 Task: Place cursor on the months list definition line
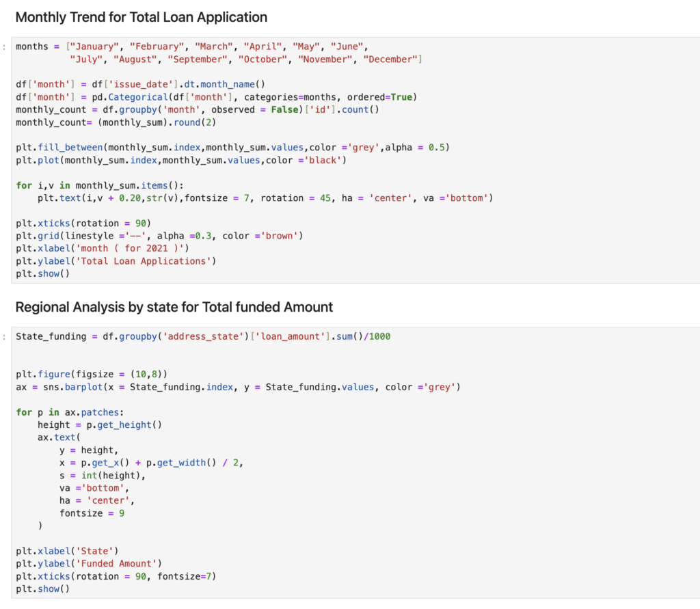191,46
